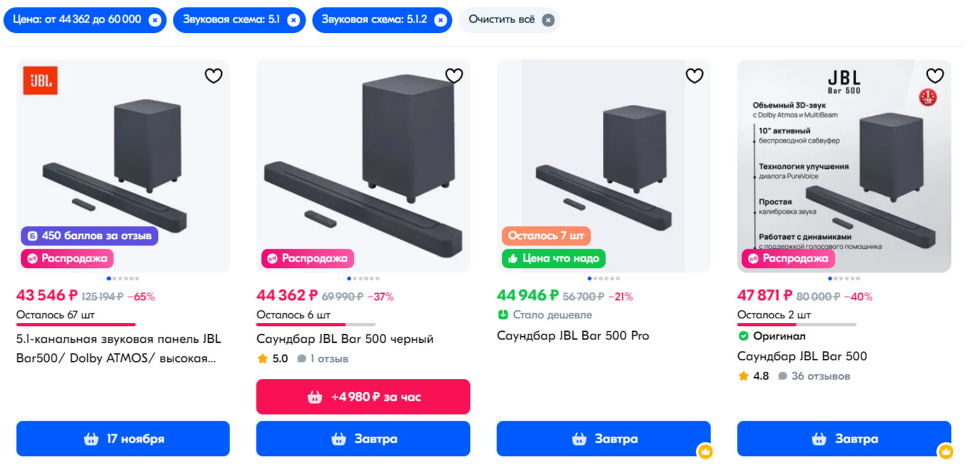Remove the Звуковая схема: 5.1.2 filter
Screen dimensions: 980x469
tap(440, 20)
